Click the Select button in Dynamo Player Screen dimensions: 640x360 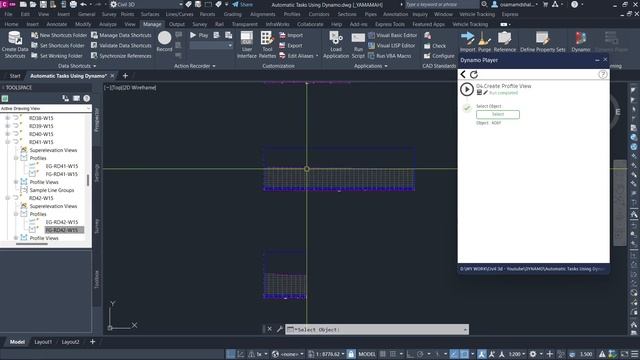498,114
